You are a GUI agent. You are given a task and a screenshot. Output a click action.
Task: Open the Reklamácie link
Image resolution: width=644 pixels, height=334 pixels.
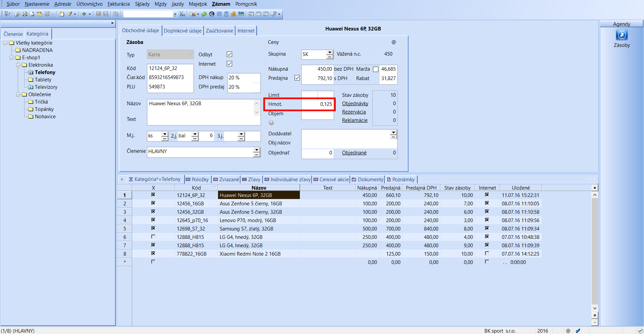click(x=355, y=120)
